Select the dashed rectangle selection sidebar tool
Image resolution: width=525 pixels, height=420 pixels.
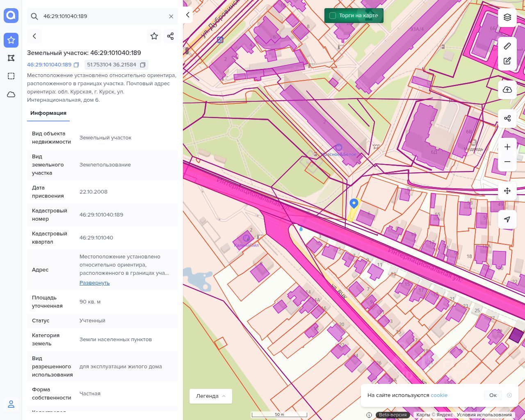[11, 76]
